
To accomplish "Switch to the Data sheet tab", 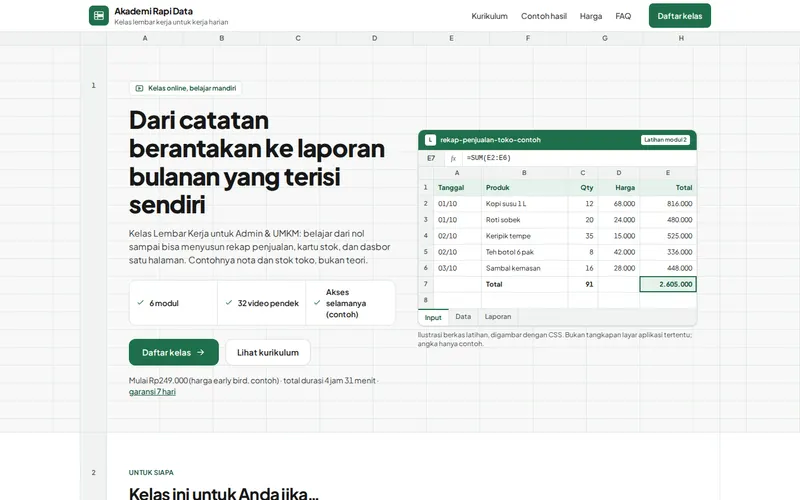I will pos(463,317).
